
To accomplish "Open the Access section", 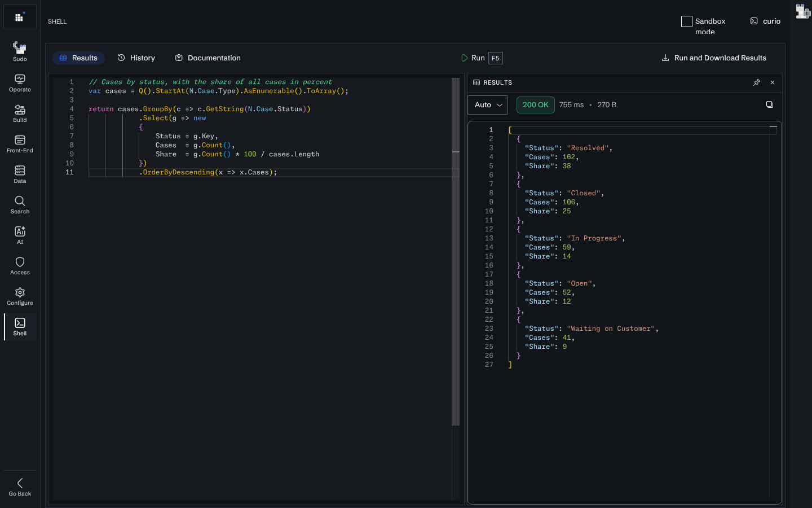I will (x=20, y=265).
